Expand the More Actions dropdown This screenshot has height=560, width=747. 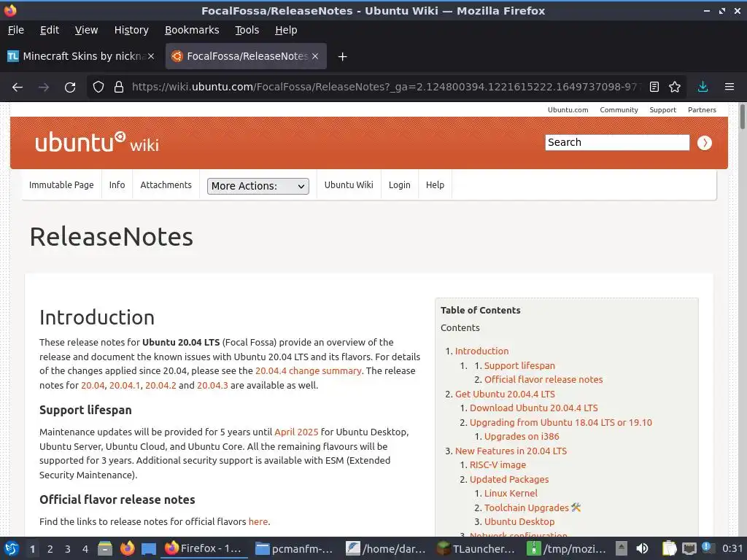[258, 186]
